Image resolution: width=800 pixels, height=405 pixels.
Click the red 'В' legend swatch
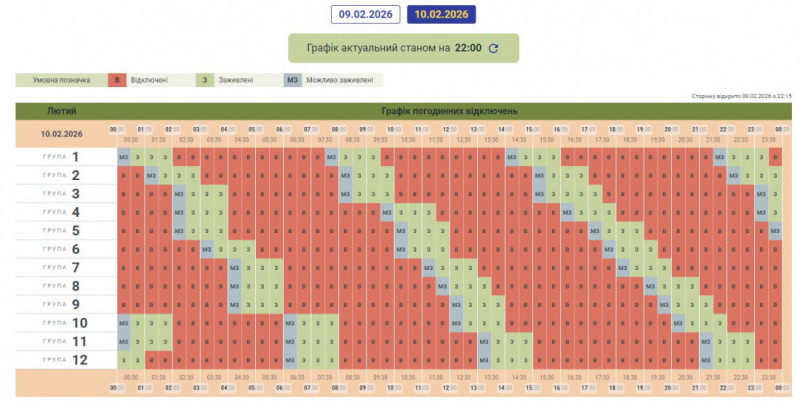(116, 80)
